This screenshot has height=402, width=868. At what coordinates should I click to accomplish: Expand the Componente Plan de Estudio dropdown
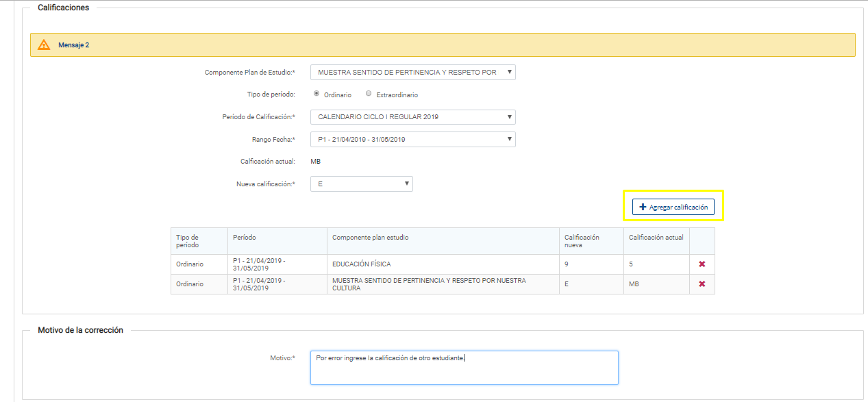pyautogui.click(x=412, y=72)
